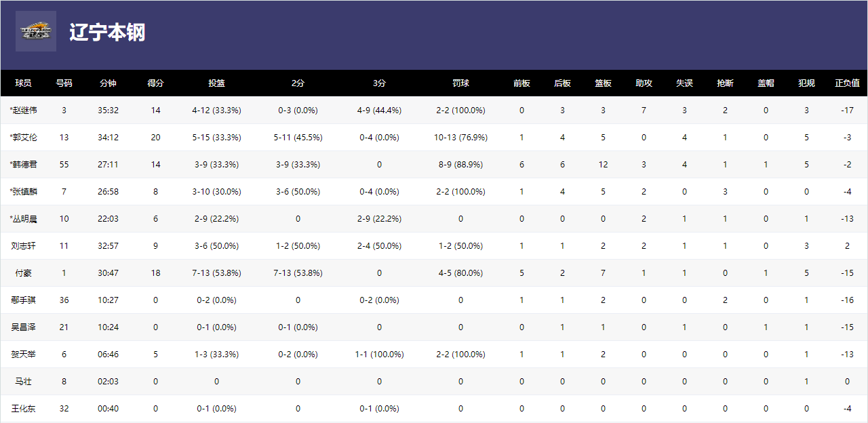Open player 贺天举's name link
The width and height of the screenshot is (868, 423).
pyautogui.click(x=24, y=355)
